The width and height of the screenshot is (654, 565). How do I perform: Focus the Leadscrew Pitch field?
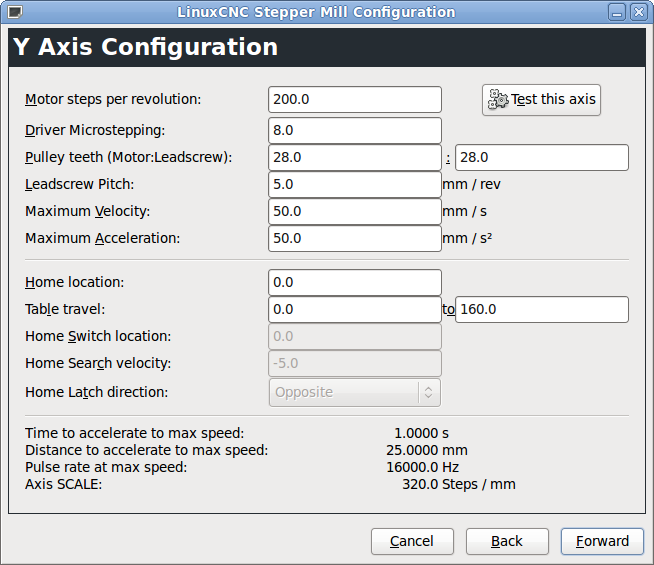(355, 185)
